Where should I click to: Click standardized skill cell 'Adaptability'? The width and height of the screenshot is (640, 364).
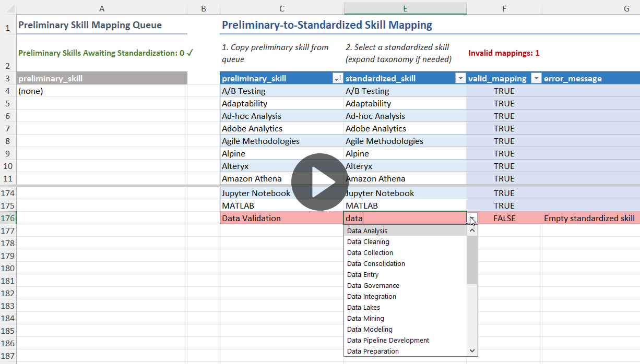click(405, 103)
